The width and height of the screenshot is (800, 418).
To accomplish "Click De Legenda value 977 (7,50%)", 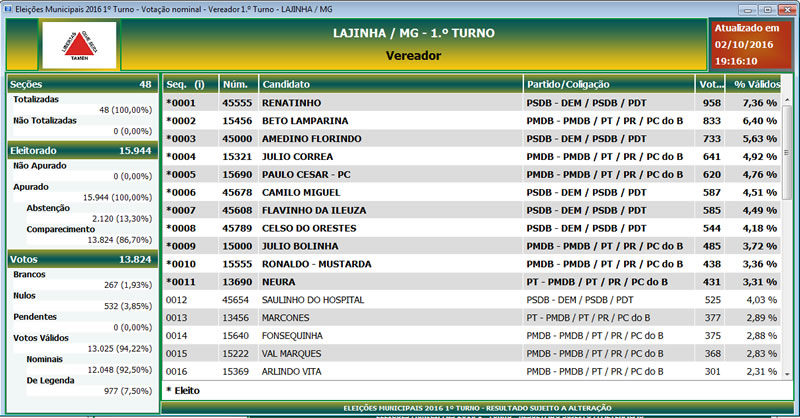I will (x=128, y=391).
